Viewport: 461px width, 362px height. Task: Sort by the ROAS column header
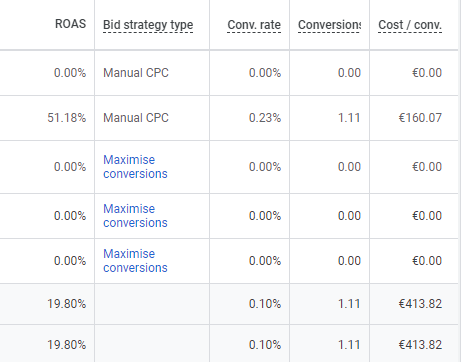pyautogui.click(x=70, y=24)
